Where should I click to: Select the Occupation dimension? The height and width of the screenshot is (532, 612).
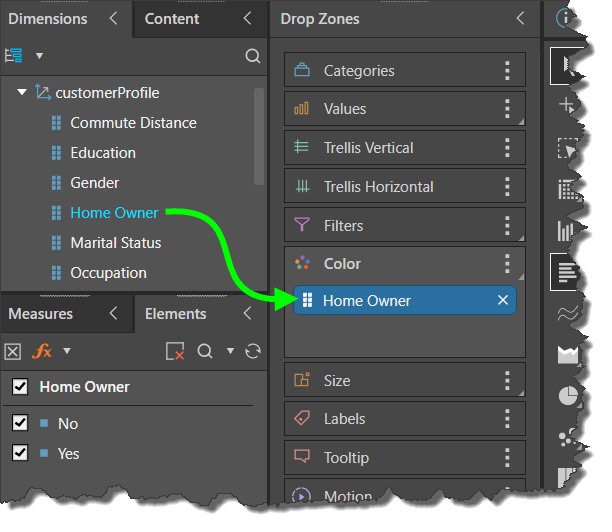(108, 273)
